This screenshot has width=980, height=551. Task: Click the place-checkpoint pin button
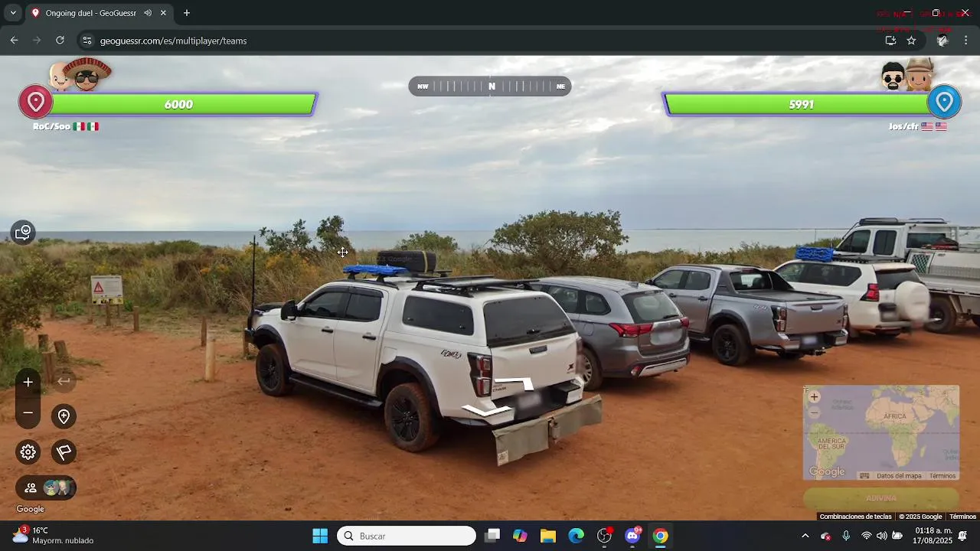[x=64, y=416]
